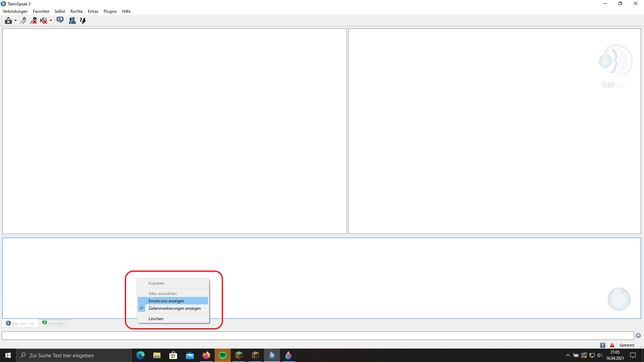Toggle the mute microphone toolbar icon
The height and width of the screenshot is (362, 644).
pyautogui.click(x=33, y=21)
